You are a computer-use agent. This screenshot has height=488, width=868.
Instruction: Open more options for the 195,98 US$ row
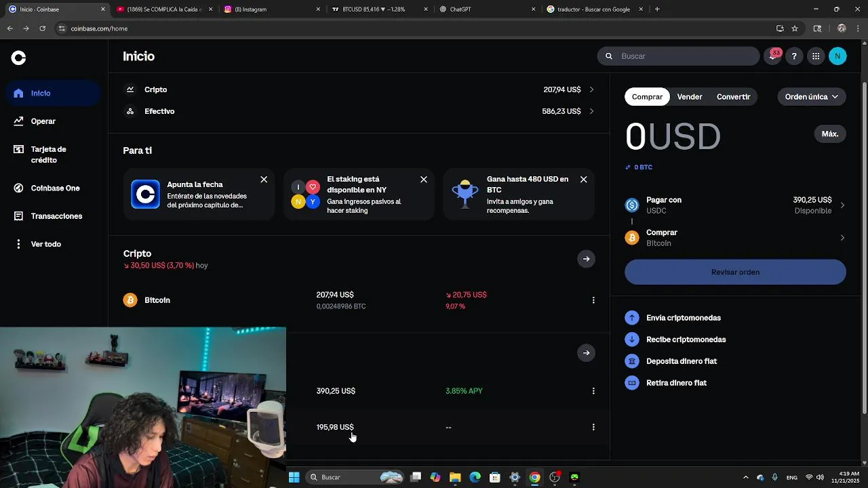coord(593,427)
